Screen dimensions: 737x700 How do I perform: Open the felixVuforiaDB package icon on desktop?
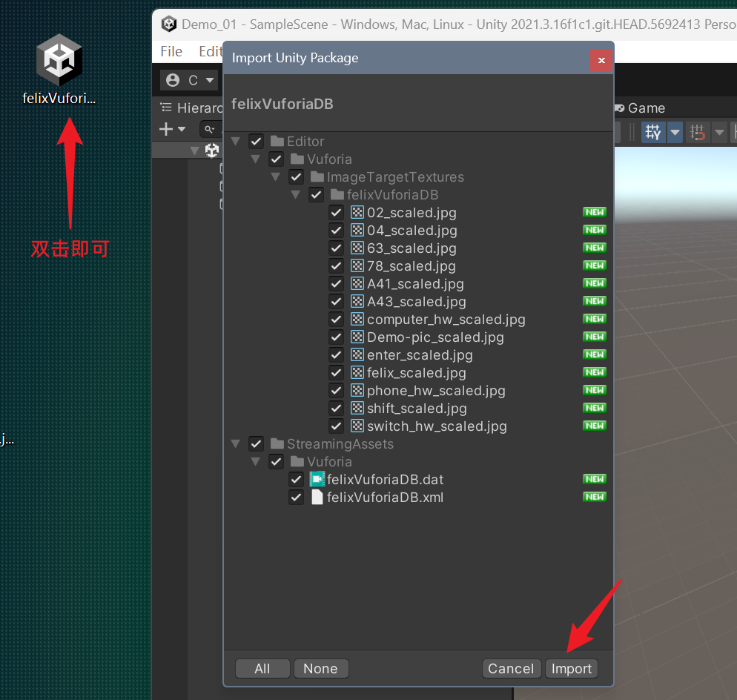pos(59,60)
